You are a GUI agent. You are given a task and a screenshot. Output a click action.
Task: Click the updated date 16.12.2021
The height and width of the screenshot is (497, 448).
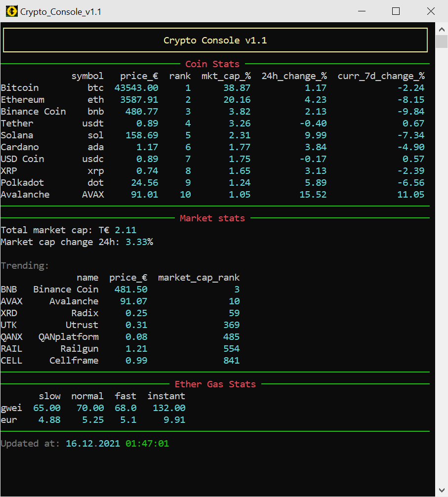tap(93, 444)
